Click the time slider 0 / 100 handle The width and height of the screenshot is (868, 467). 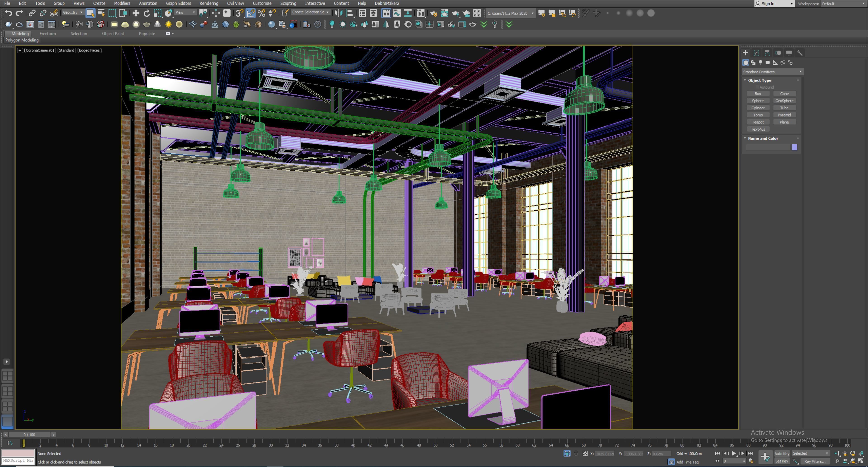(x=29, y=435)
